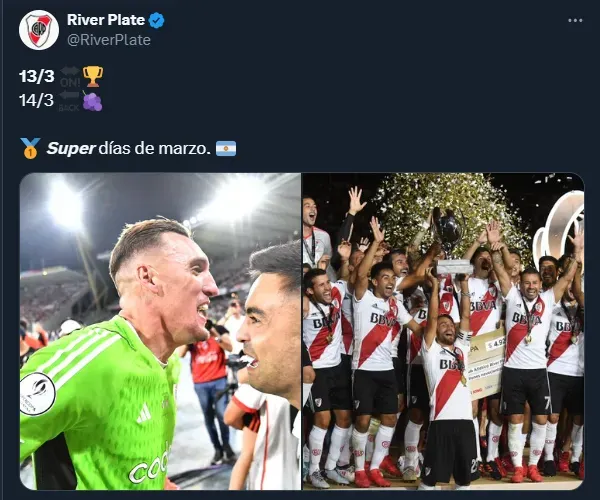Click the 13/3 date text

(37, 77)
